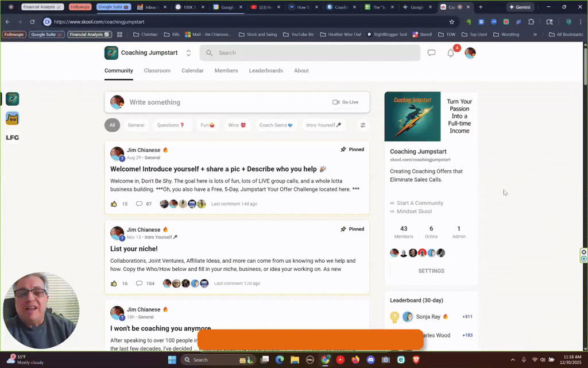Click the 43 Members stat
This screenshot has height=368, width=588.
click(x=404, y=232)
